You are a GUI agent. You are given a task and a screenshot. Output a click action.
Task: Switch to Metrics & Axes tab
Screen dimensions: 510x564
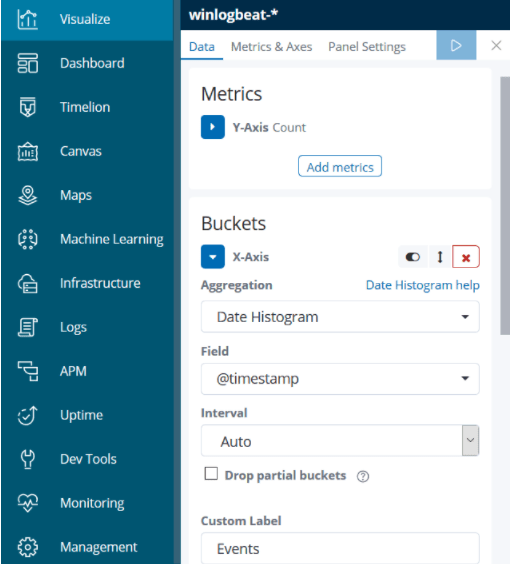click(271, 47)
